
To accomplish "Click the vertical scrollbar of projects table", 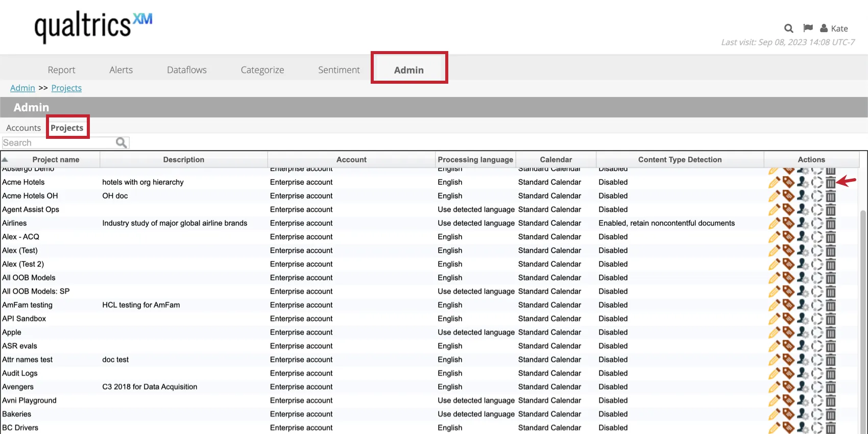I will [x=863, y=306].
